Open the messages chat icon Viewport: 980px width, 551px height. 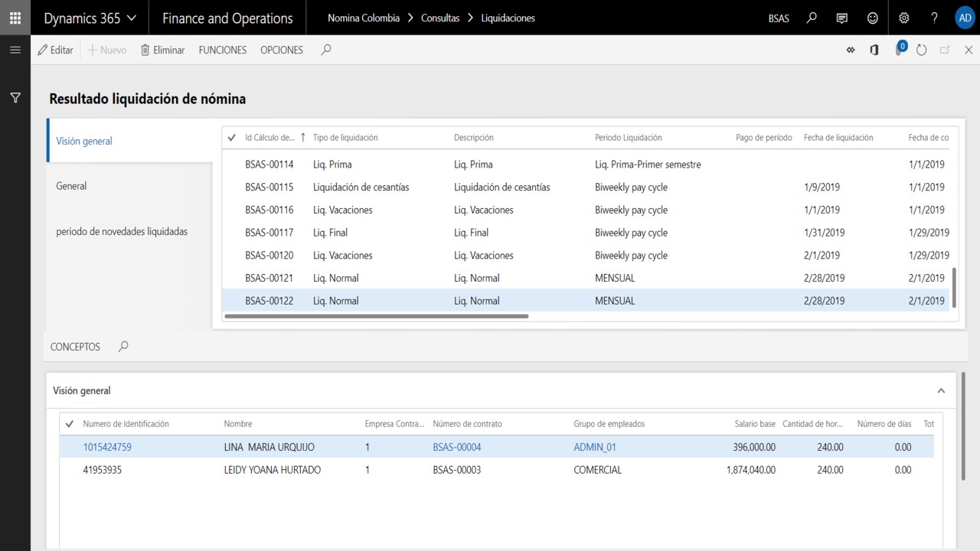842,18
